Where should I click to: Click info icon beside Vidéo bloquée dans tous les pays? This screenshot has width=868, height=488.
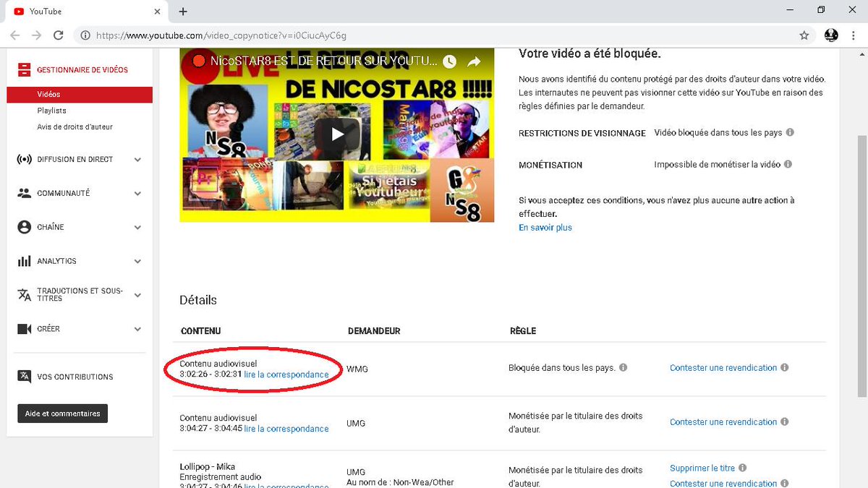790,133
